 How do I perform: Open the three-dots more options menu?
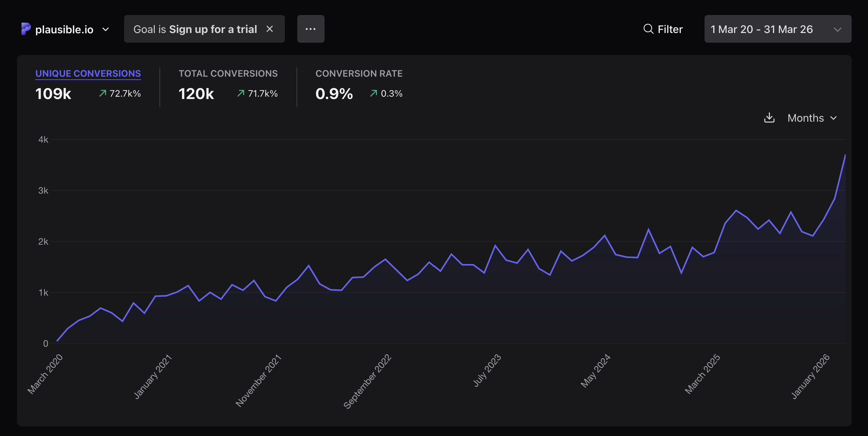tap(310, 29)
